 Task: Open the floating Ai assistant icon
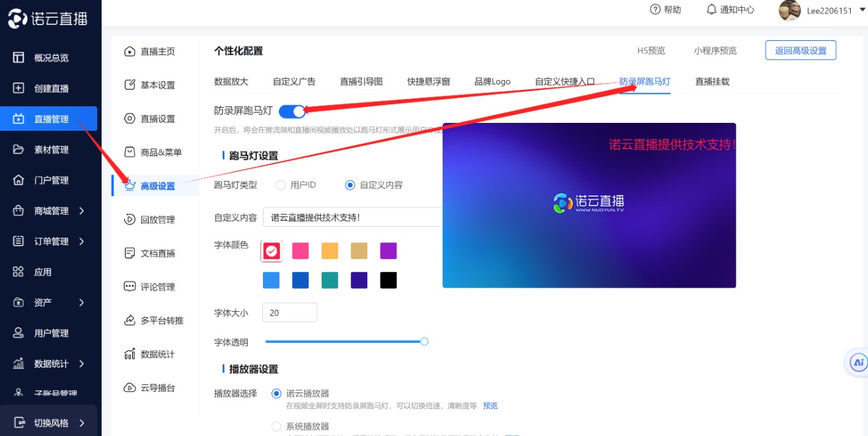[858, 362]
